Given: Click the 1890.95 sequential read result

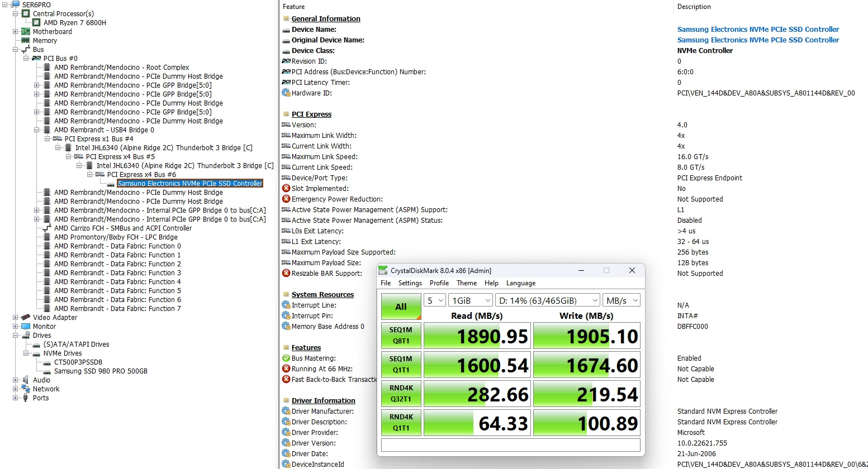Looking at the screenshot, I should 477,336.
